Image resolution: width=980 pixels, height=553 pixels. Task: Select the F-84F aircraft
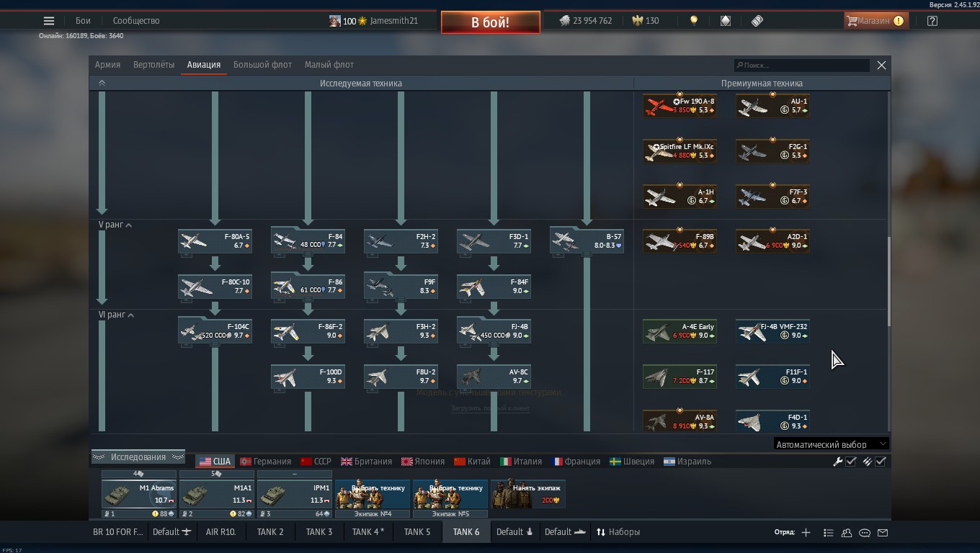(x=494, y=287)
